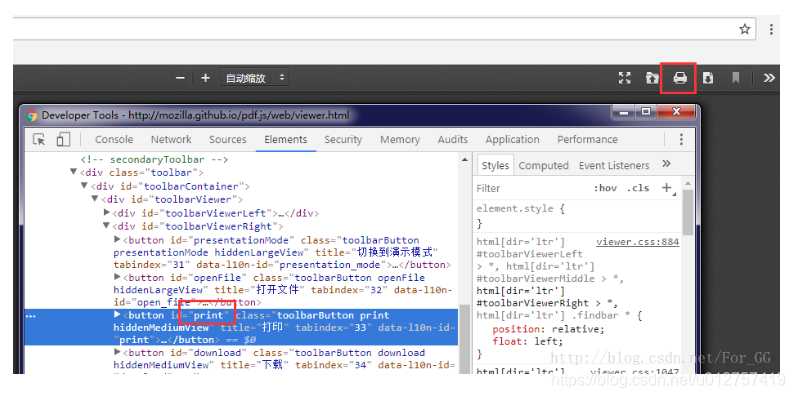
Task: Switch to the Console tab
Action: (x=114, y=139)
